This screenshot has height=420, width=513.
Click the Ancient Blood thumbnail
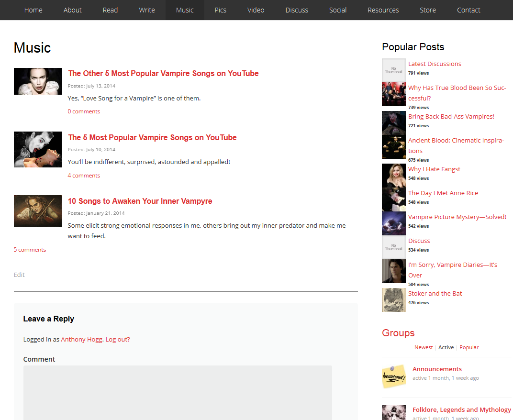click(x=393, y=147)
